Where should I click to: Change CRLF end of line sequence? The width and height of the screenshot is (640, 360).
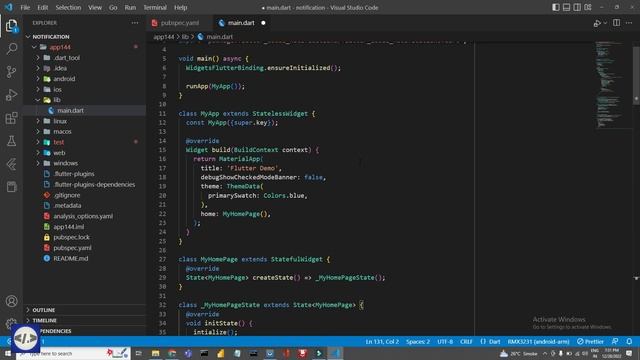(x=466, y=341)
